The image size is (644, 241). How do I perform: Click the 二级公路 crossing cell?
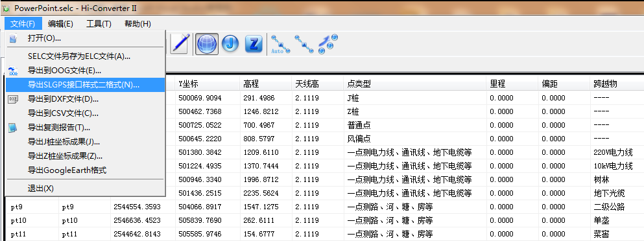616,207
